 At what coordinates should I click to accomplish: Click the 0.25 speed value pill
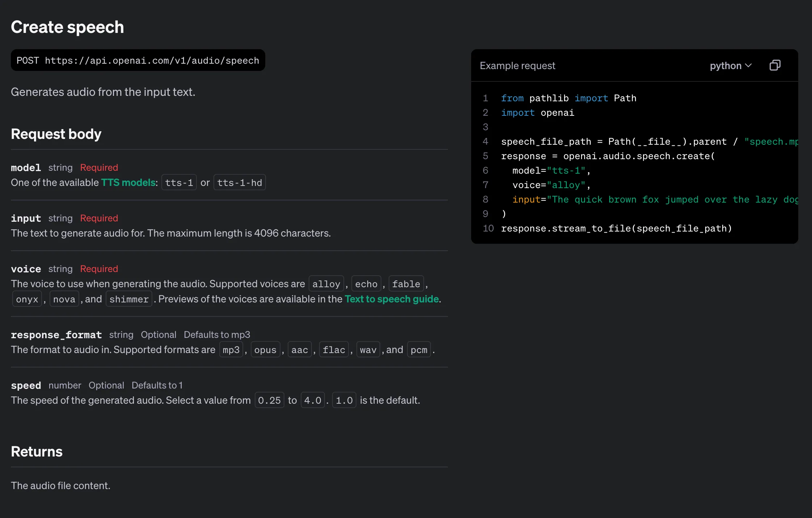269,400
